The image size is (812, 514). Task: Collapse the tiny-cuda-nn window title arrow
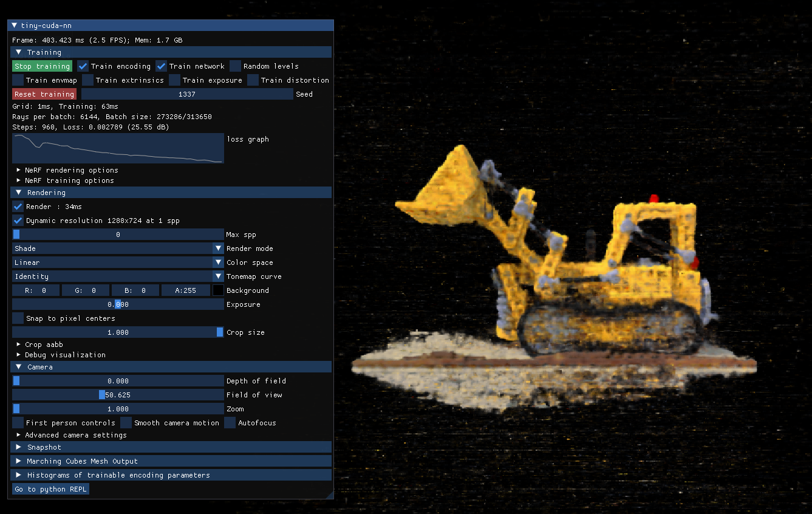(x=14, y=26)
